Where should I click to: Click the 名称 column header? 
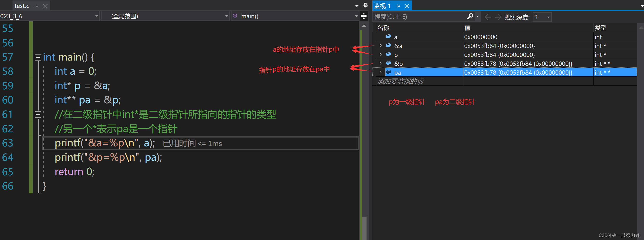click(x=419, y=28)
